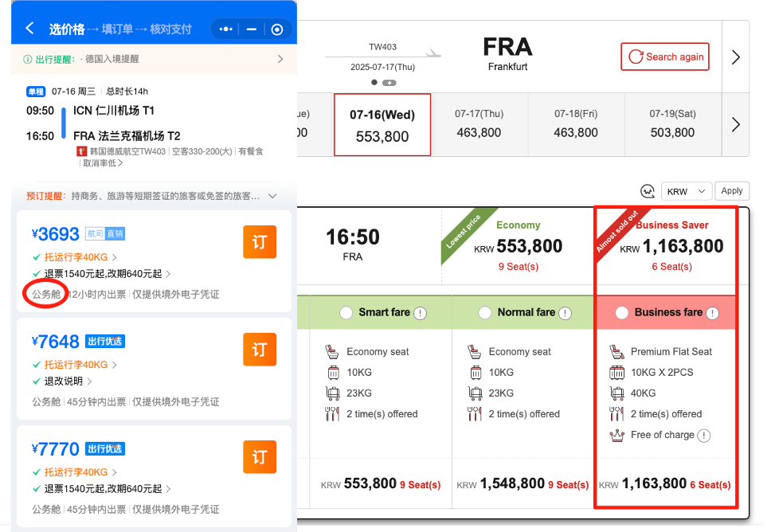
Task: Click the refresh icon inside Search again button
Action: [637, 57]
